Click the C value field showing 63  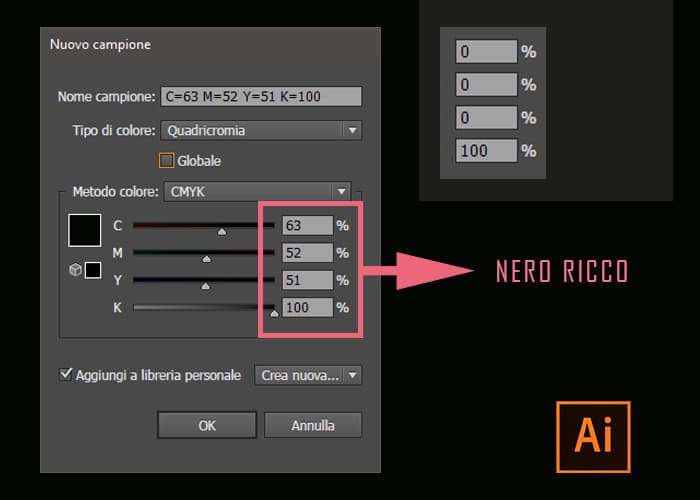coord(308,225)
